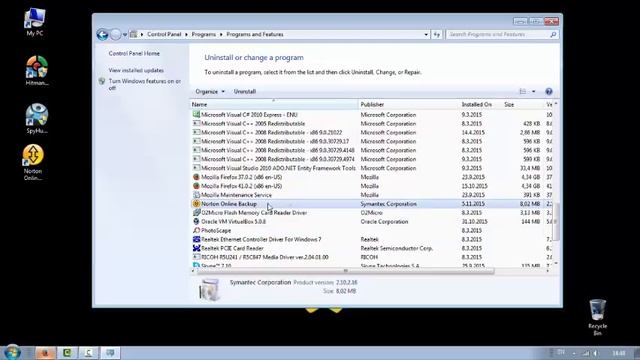Click the change view icon
640x360 pixels.
click(523, 91)
